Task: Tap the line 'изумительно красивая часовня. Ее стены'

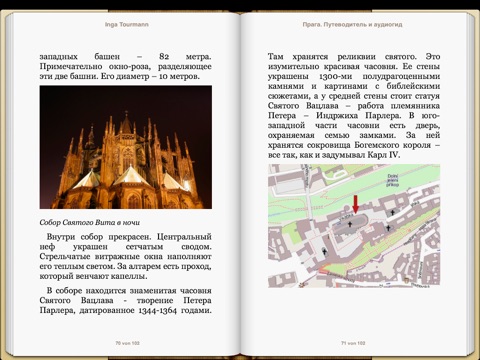Action: 354,66
